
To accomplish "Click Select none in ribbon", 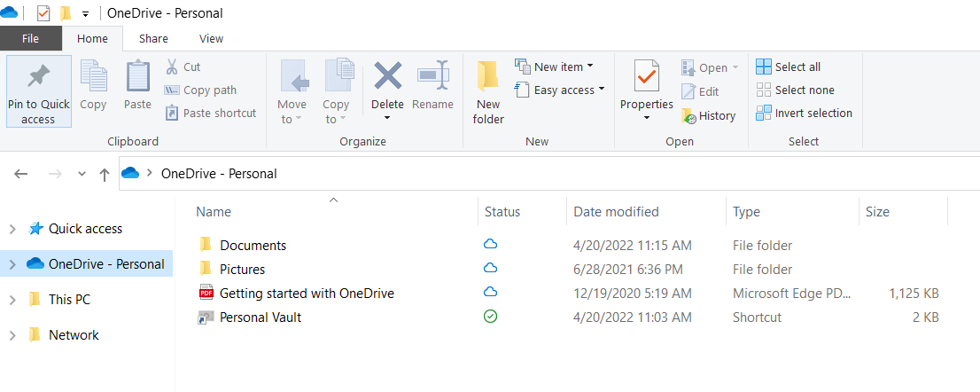I will tap(795, 90).
